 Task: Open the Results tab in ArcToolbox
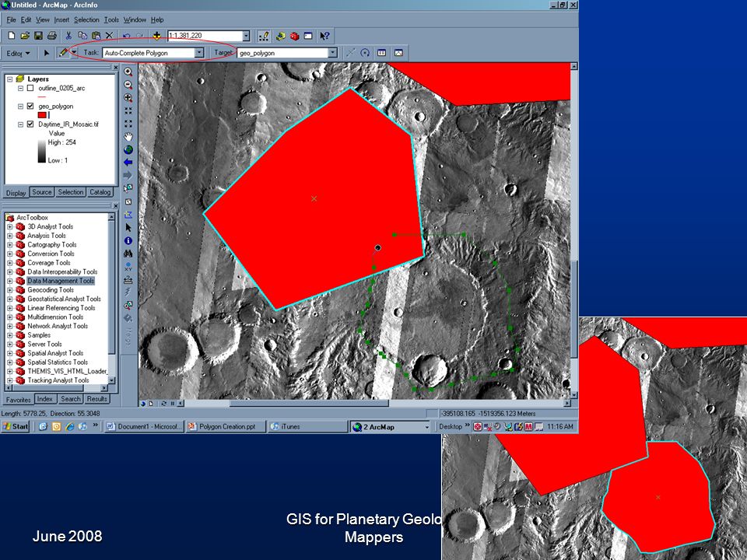[x=96, y=398]
